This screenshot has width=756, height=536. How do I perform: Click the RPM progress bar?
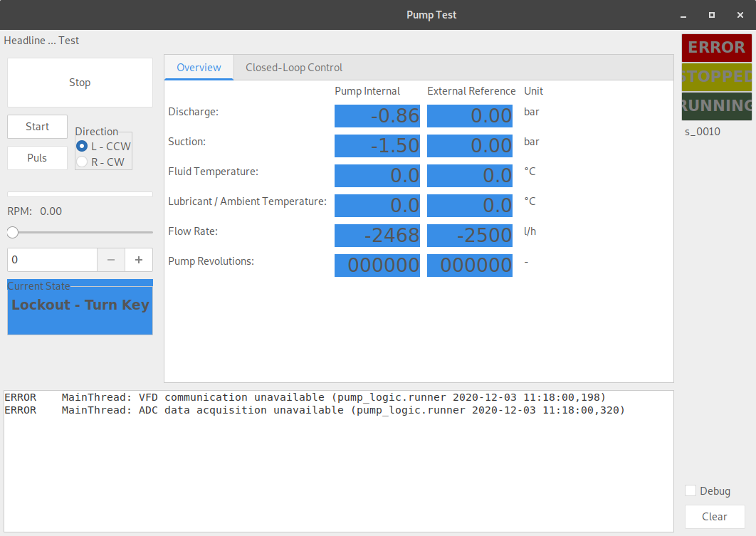pos(80,194)
